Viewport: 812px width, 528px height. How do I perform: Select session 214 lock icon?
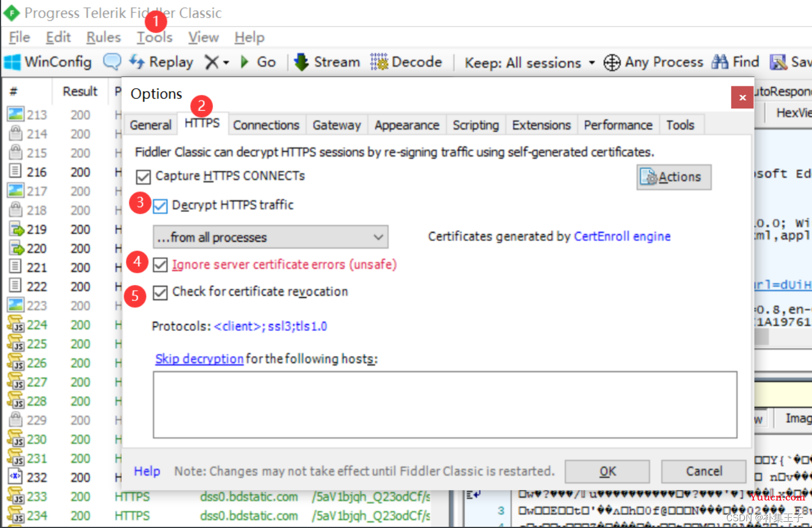16,133
